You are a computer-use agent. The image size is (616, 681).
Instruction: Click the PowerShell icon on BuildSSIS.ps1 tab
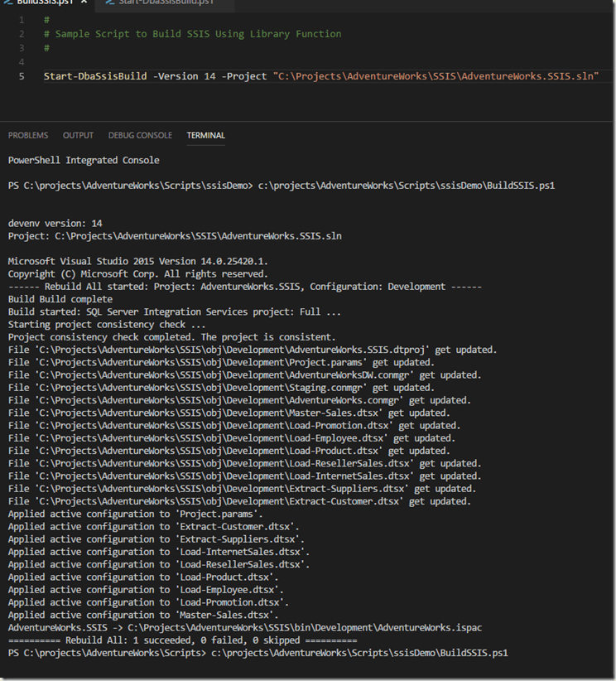[8, 2]
